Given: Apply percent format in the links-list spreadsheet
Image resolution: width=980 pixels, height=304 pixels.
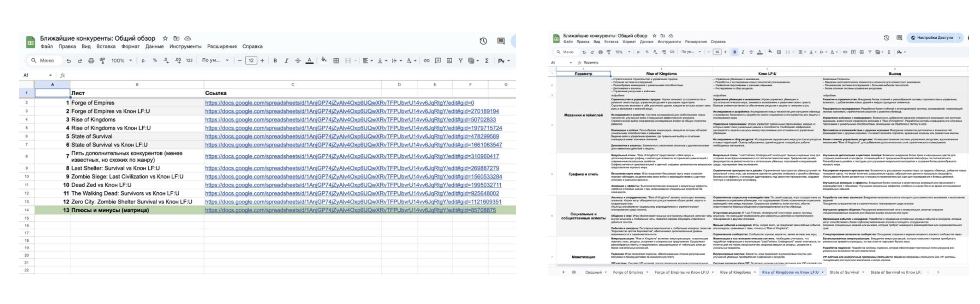Looking at the screenshot, I should click(155, 60).
